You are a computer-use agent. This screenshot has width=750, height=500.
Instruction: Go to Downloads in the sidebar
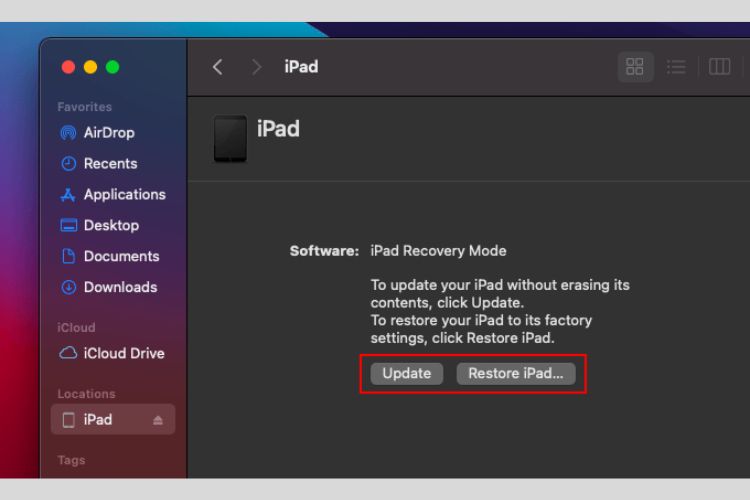(x=120, y=288)
